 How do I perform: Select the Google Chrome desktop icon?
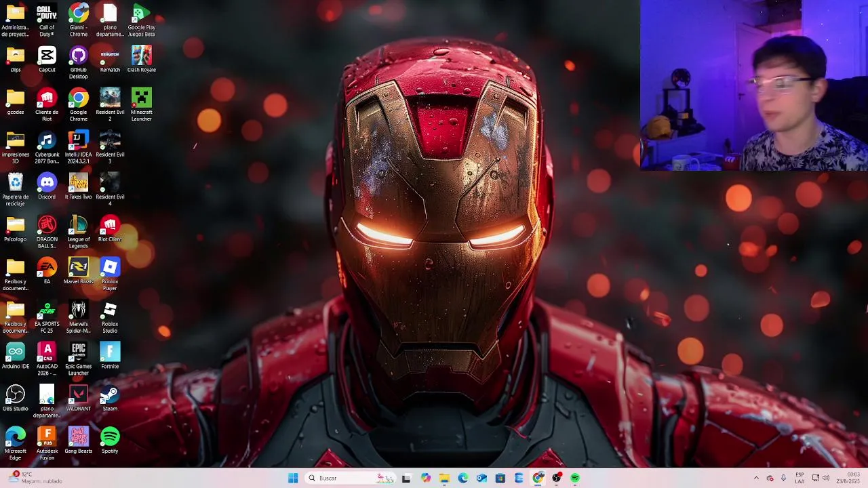(x=79, y=105)
